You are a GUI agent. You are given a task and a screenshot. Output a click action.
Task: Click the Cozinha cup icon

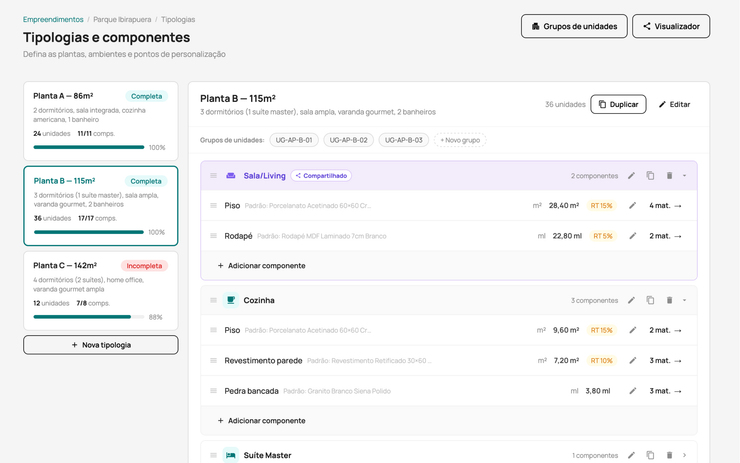231,300
